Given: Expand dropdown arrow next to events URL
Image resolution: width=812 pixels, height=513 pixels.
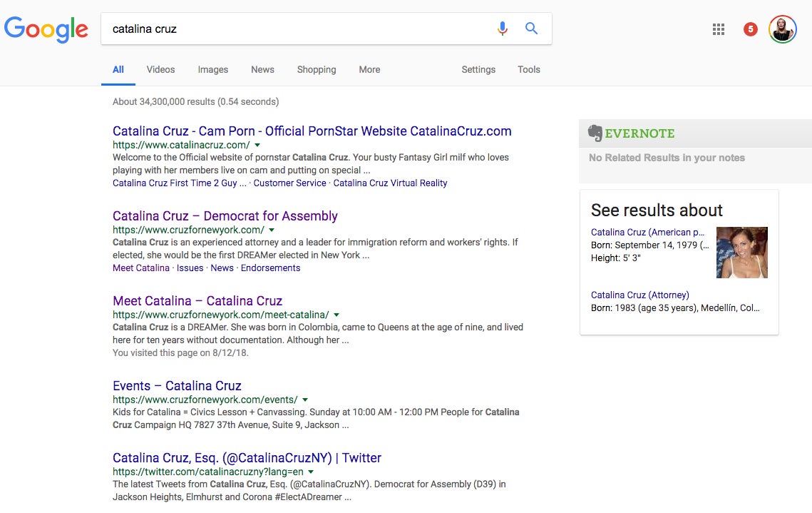Looking at the screenshot, I should pos(305,400).
